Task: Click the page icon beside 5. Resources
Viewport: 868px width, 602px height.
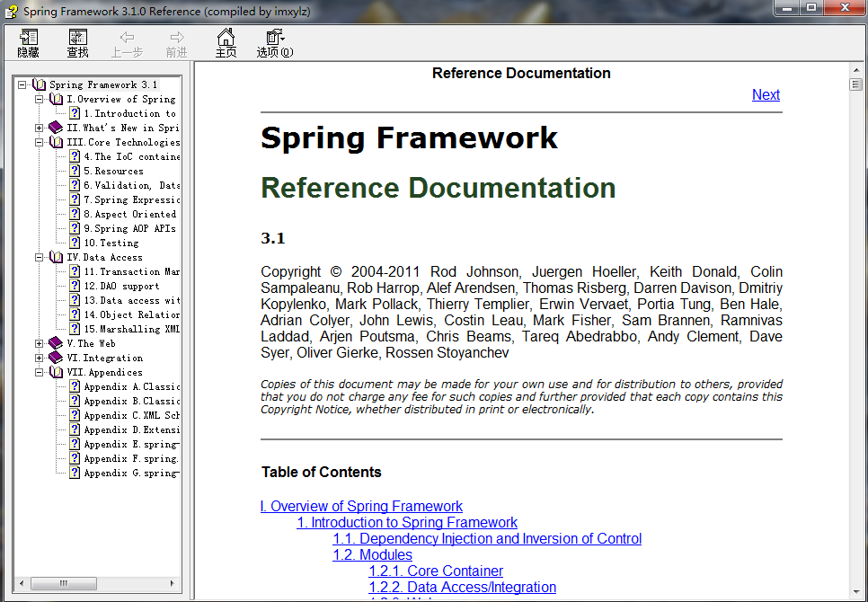Action: pyautogui.click(x=75, y=171)
